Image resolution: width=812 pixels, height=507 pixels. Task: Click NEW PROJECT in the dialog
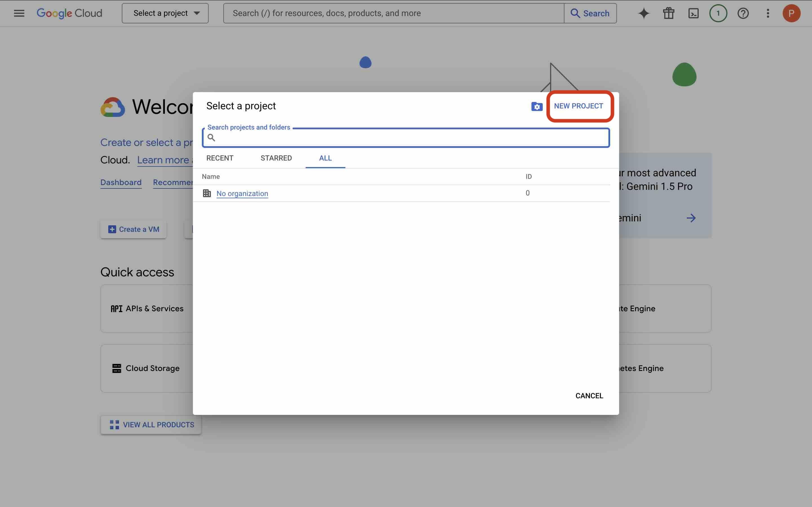(x=579, y=106)
